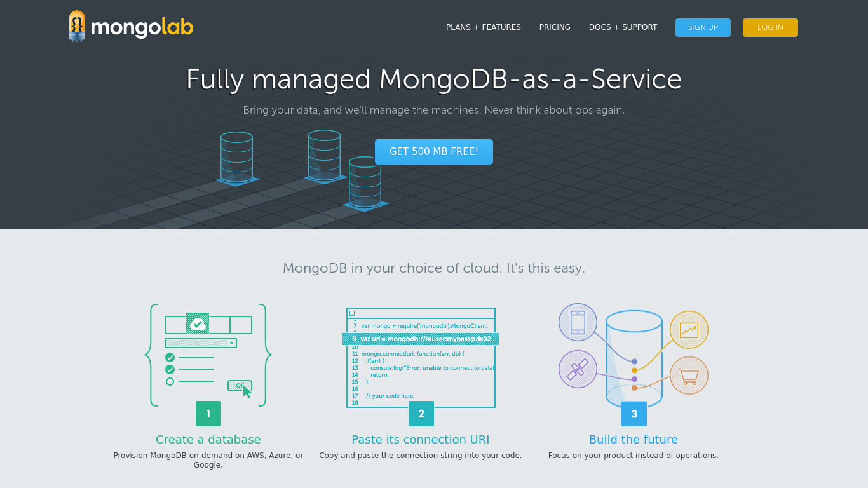The width and height of the screenshot is (868, 488).
Task: Click the OK button in create-database illustration
Action: click(240, 386)
